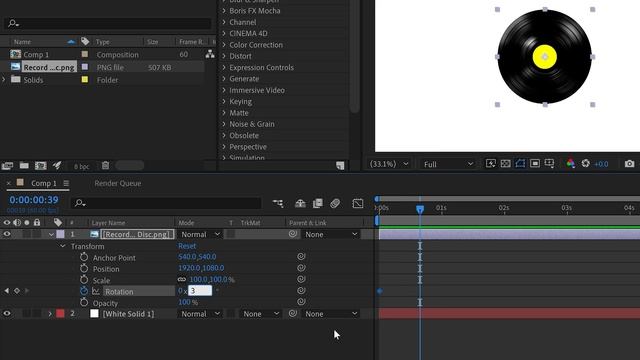The image size is (640, 360).
Task: Open the Comp 1 panel menu
Action: point(66,183)
